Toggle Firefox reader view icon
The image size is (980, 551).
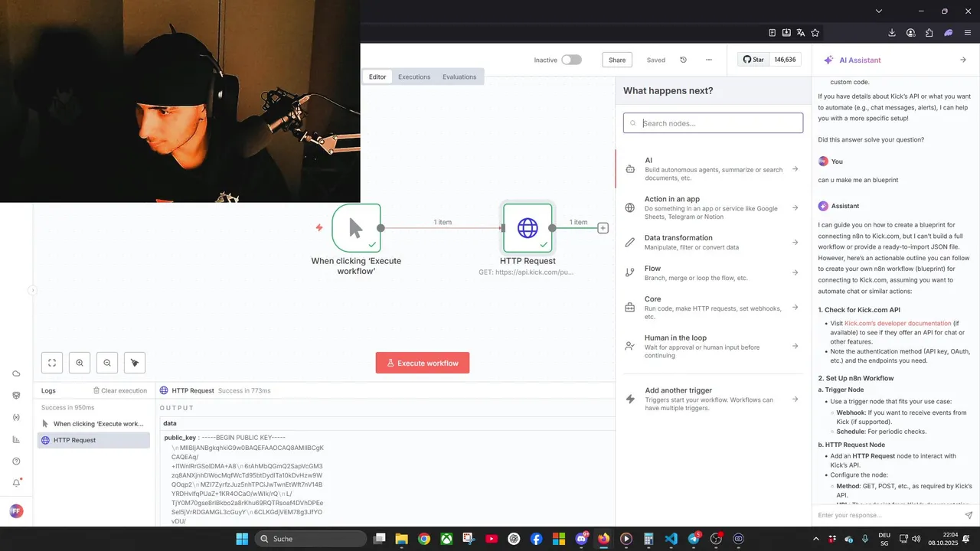(773, 33)
